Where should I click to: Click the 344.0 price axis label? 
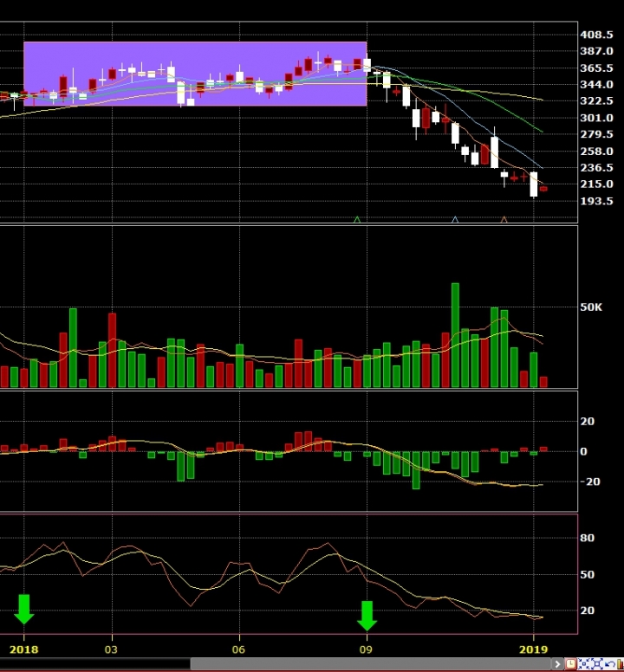[596, 84]
